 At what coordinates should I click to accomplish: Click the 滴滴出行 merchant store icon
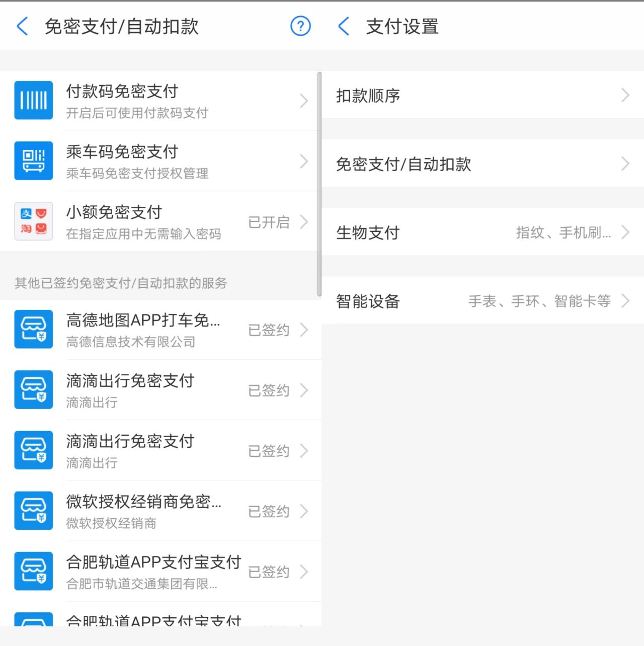click(33, 390)
